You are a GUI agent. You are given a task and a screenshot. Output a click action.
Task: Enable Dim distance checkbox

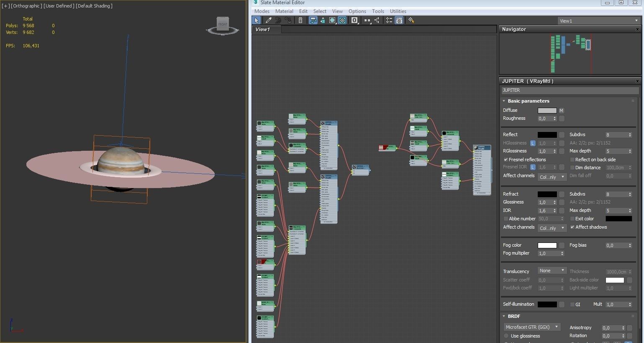(572, 168)
